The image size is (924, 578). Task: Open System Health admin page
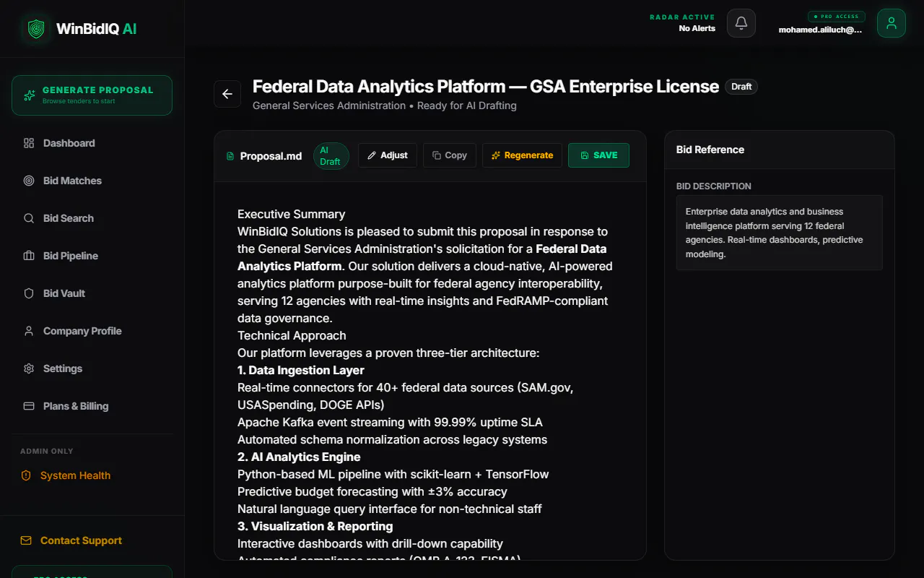point(75,475)
